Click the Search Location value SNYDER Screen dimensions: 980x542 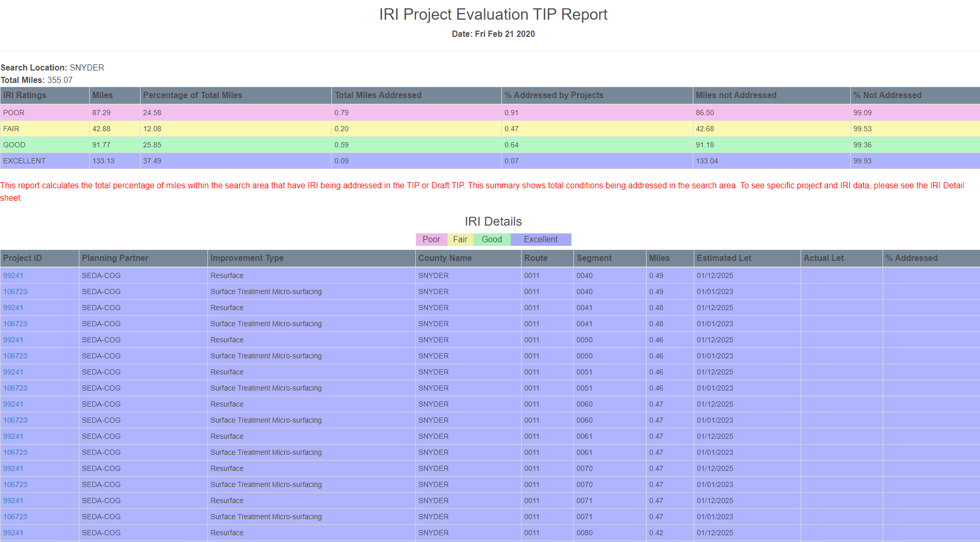click(88, 67)
